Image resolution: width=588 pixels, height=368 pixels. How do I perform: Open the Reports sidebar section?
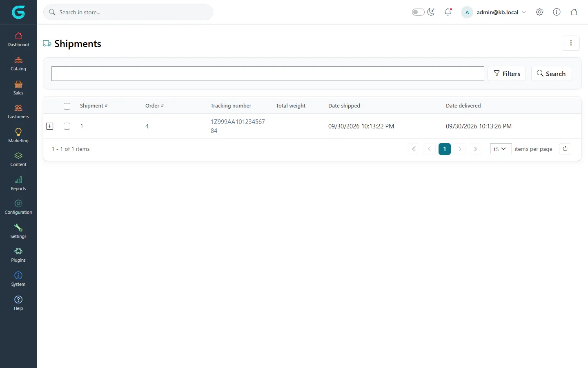click(18, 184)
